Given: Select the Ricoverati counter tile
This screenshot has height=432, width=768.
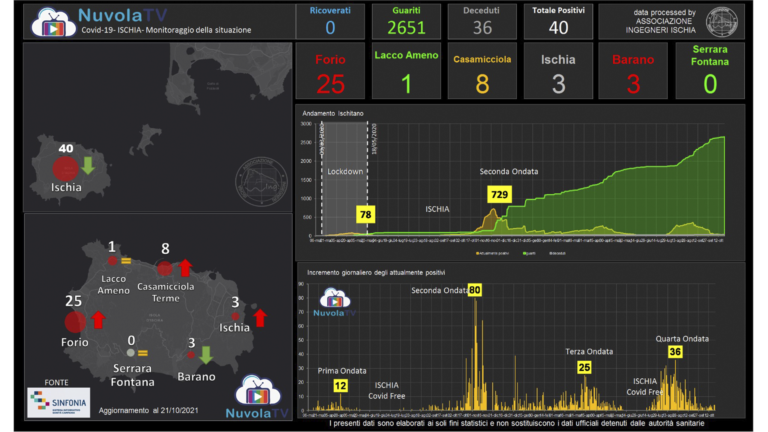Looking at the screenshot, I should coord(330,21).
